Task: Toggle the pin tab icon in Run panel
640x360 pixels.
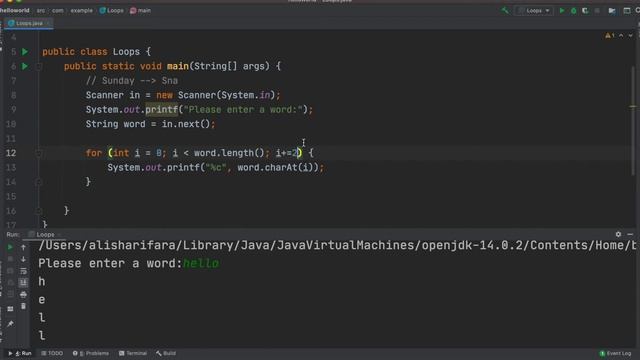Action: [x=10, y=324]
